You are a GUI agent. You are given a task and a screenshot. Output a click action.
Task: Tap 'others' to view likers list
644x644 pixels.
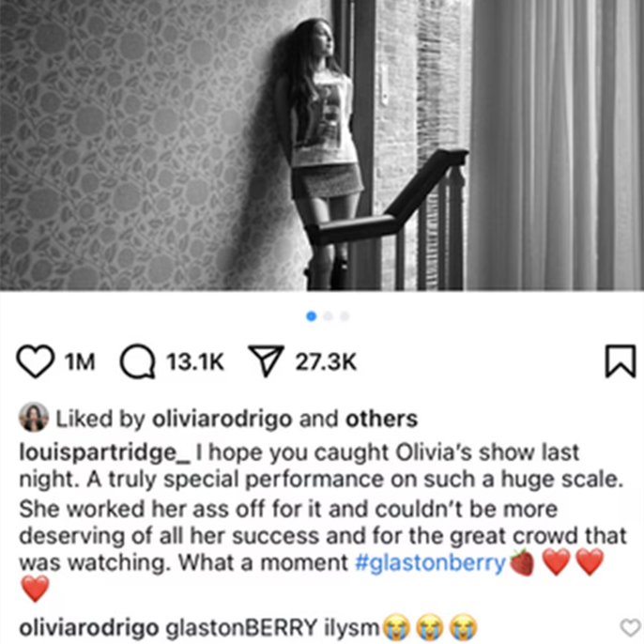pyautogui.click(x=381, y=419)
